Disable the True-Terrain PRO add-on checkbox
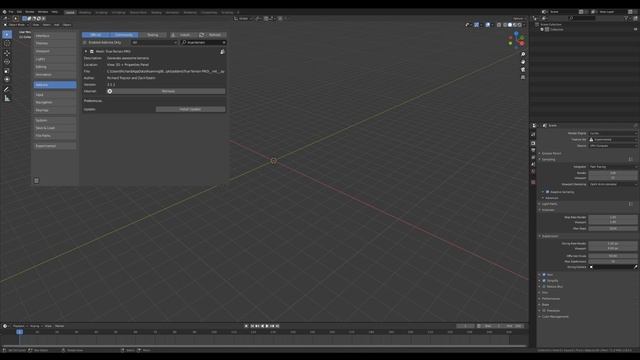The height and width of the screenshot is (360, 640). [92, 52]
